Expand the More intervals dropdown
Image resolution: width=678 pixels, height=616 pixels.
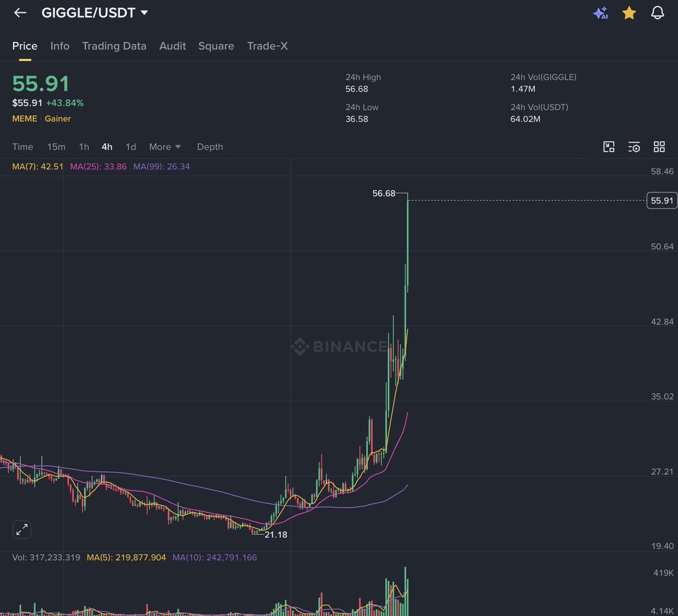click(x=165, y=147)
